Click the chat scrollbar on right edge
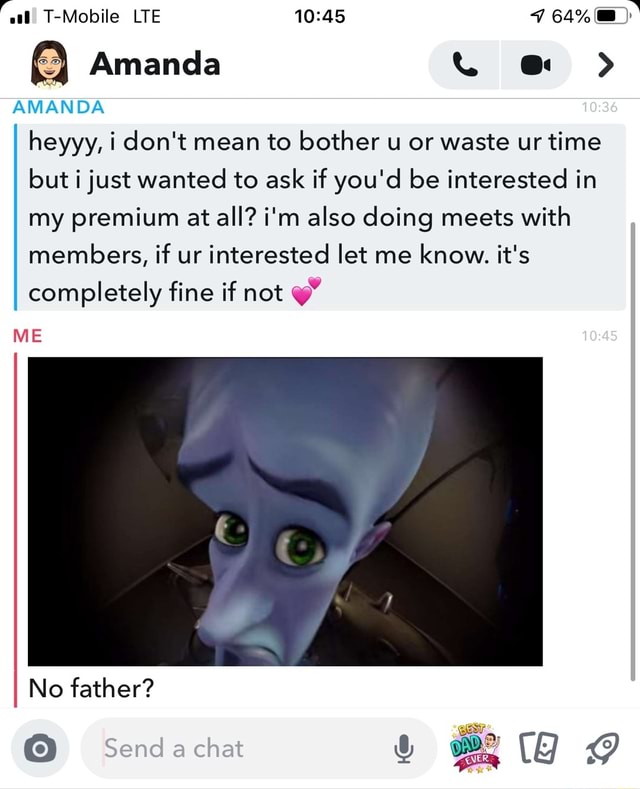This screenshot has width=640, height=789. pos(633,451)
